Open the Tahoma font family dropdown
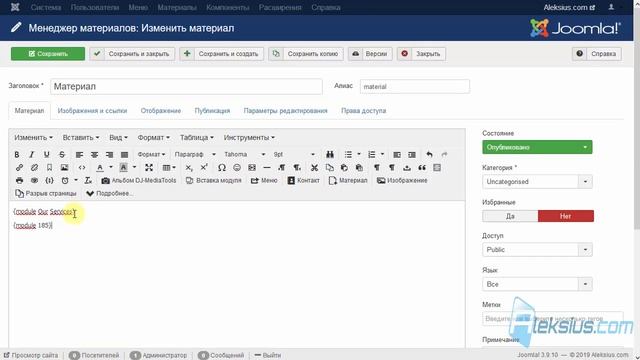Viewport: 640px width, 360px height. coord(244,154)
